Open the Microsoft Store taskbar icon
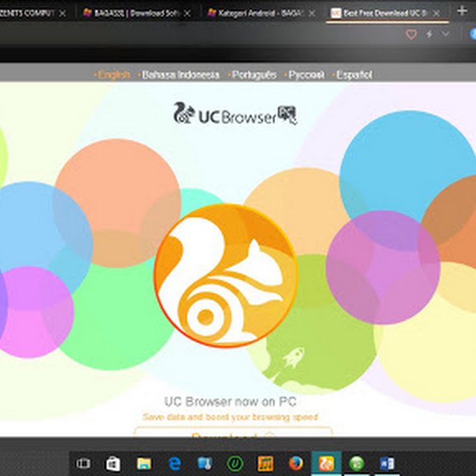The width and height of the screenshot is (476, 476). tap(113, 464)
